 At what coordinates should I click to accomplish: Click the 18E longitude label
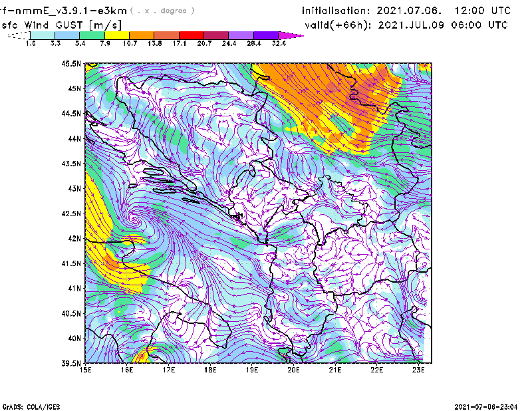tap(210, 370)
